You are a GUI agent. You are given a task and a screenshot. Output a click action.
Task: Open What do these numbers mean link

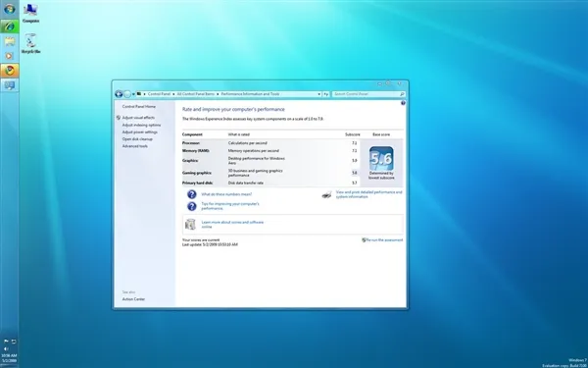[x=226, y=194]
